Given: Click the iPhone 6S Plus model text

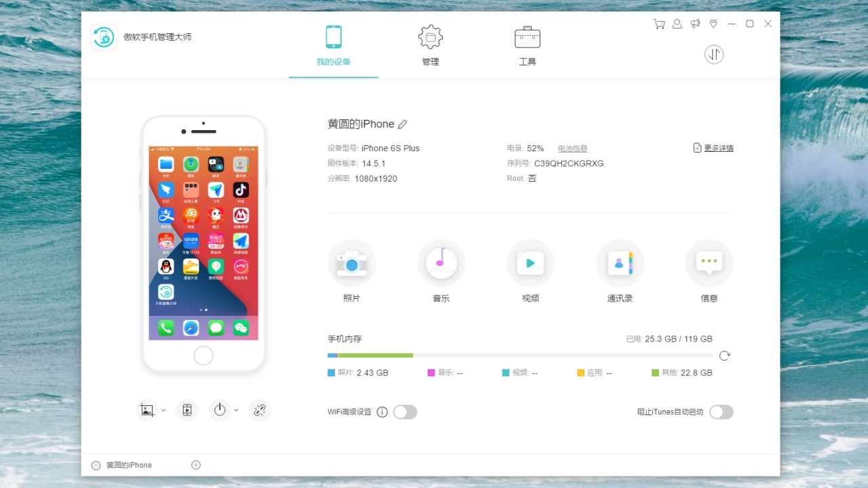Looking at the screenshot, I should pyautogui.click(x=391, y=148).
